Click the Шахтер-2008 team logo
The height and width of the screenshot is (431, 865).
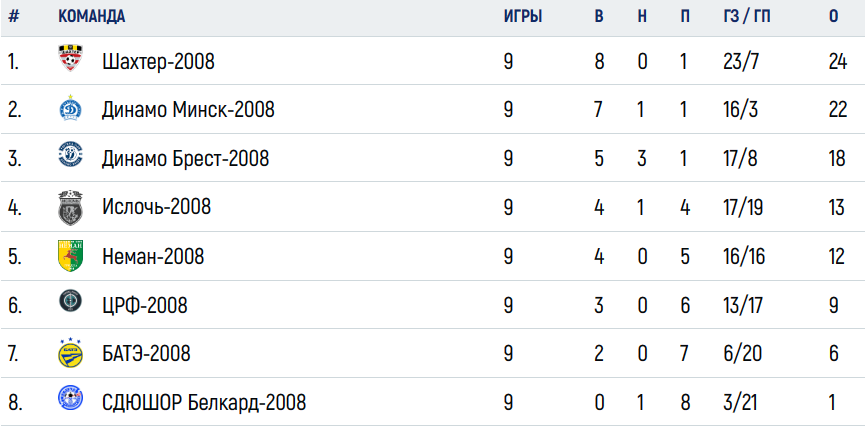(x=70, y=58)
